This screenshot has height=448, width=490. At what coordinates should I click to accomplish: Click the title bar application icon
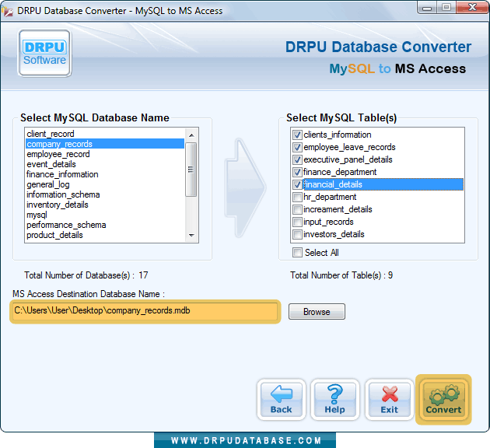click(x=7, y=11)
